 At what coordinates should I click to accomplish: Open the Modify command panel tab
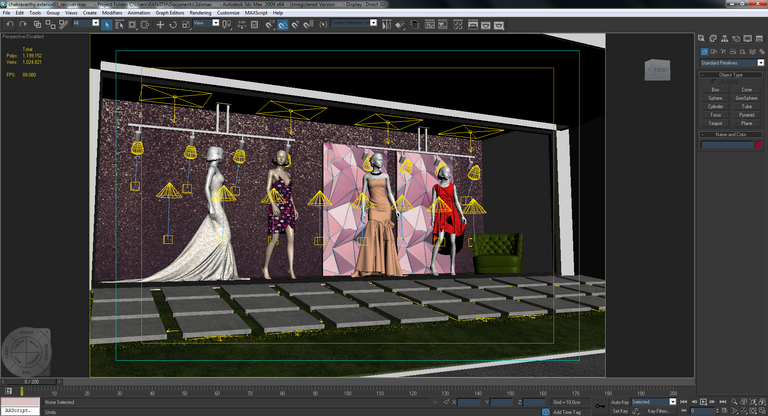(x=713, y=41)
